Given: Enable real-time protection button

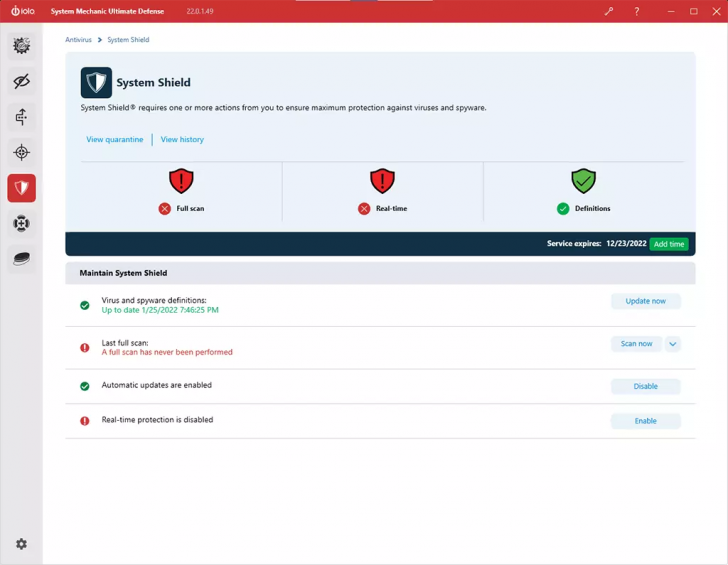Looking at the screenshot, I should [x=645, y=421].
